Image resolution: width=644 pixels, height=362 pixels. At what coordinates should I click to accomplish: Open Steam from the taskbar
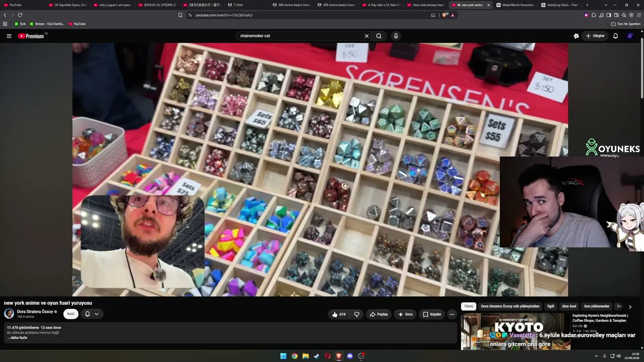[316, 356]
